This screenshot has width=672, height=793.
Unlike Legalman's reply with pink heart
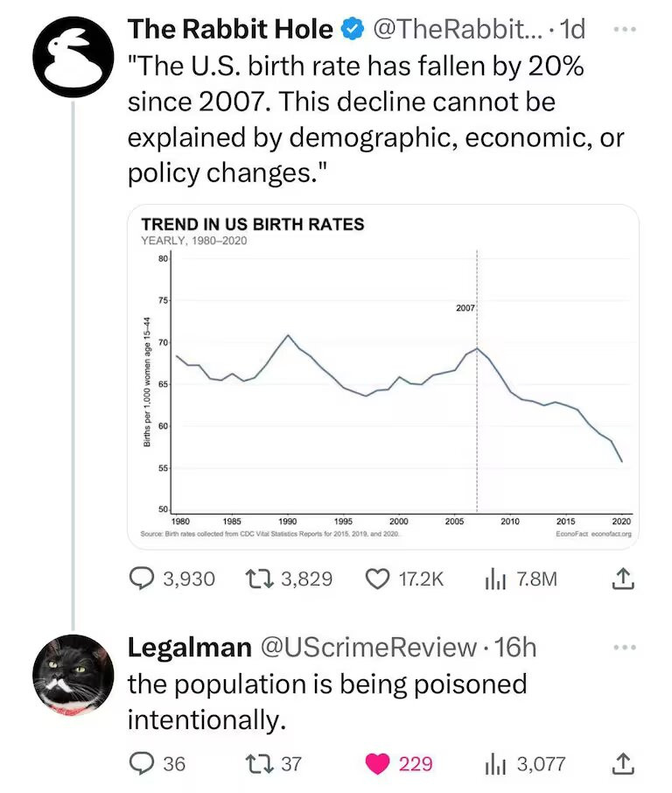click(379, 763)
